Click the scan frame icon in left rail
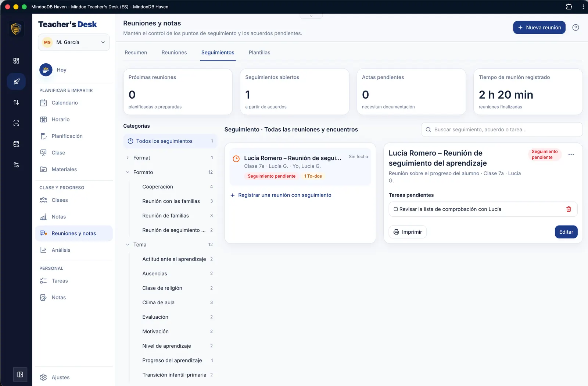This screenshot has height=386, width=588. coord(16,123)
